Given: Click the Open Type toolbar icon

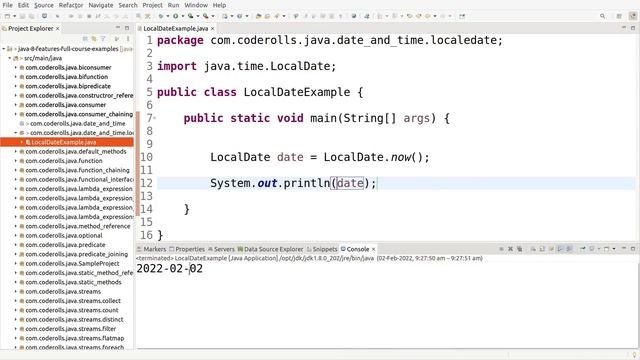Looking at the screenshot, I should pos(258,16).
